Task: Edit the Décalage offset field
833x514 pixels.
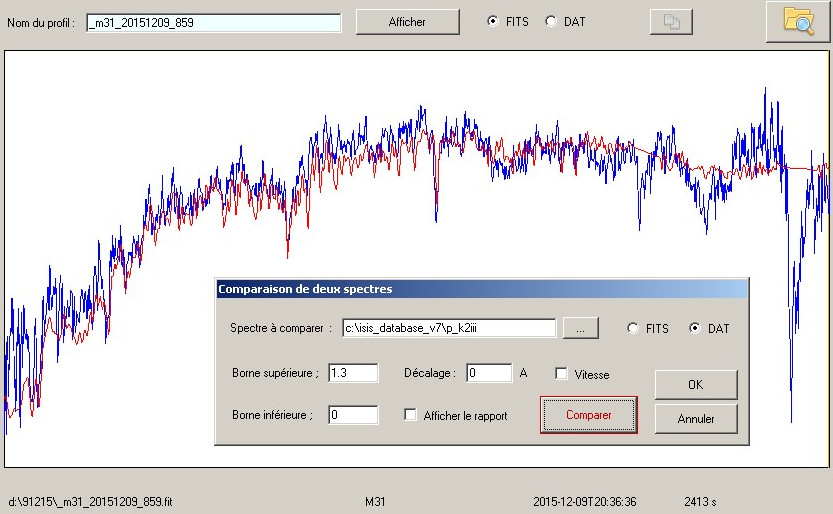Action: click(489, 373)
